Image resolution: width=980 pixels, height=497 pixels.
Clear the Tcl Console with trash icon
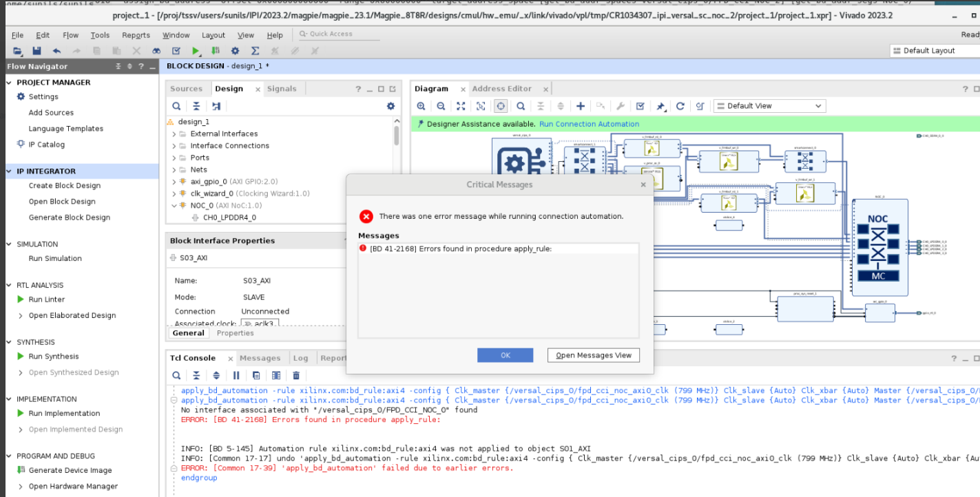coord(297,374)
